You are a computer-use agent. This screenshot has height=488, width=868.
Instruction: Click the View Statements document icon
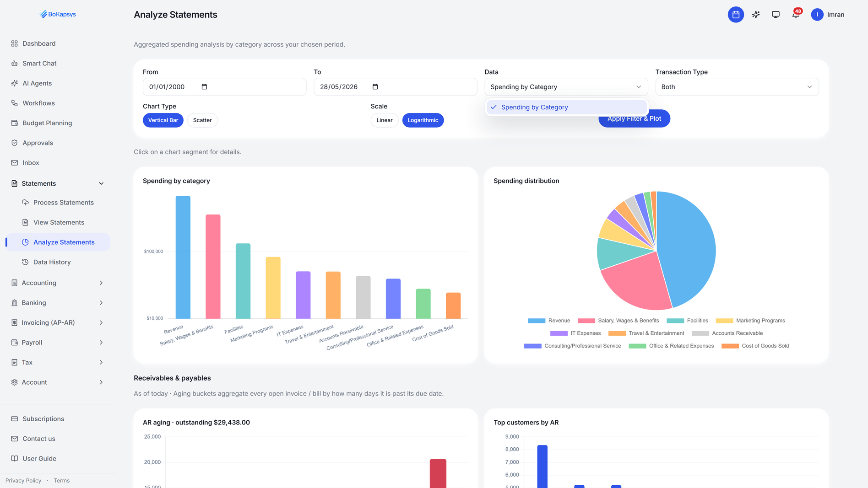[25, 222]
